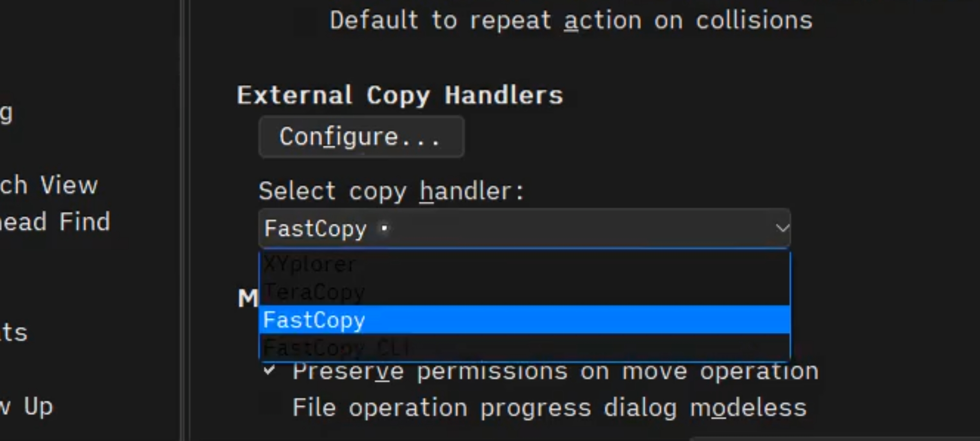Viewport: 980px width, 441px height.
Task: Enable File operation progress dialog modeless
Action: [549, 408]
